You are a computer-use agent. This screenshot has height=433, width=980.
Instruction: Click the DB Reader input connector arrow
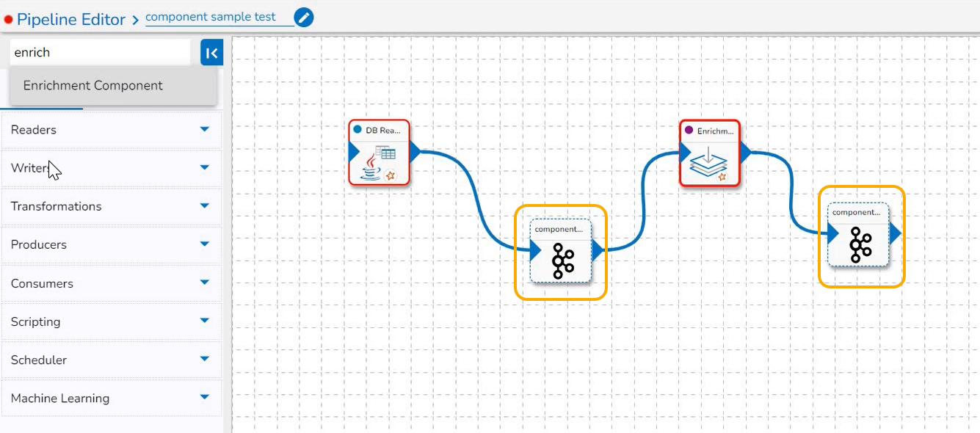pyautogui.click(x=355, y=153)
